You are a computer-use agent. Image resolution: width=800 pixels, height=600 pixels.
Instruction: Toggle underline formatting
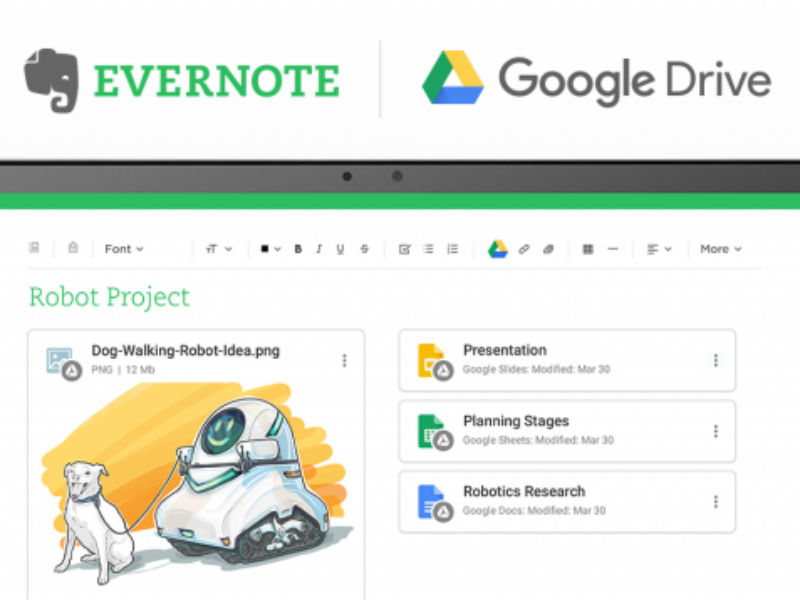click(340, 249)
